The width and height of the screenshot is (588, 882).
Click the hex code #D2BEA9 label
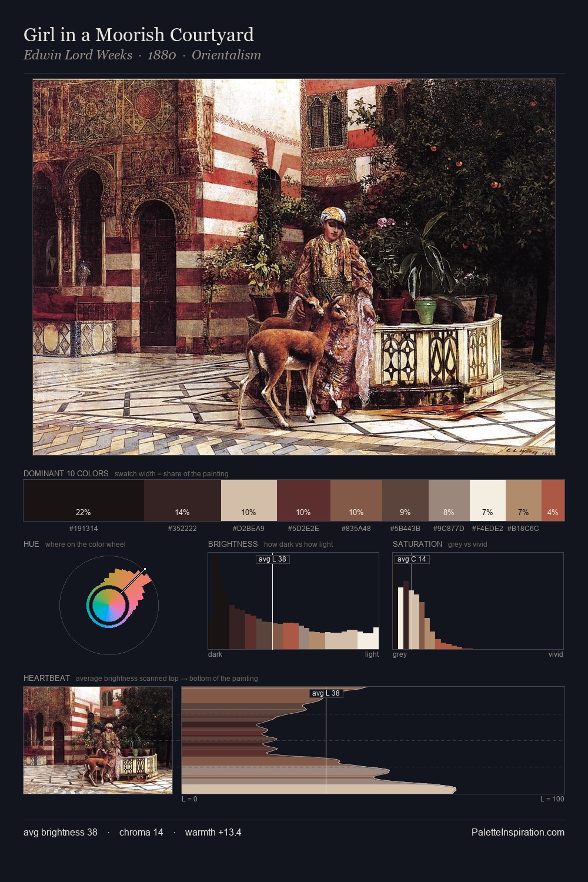coord(249,529)
